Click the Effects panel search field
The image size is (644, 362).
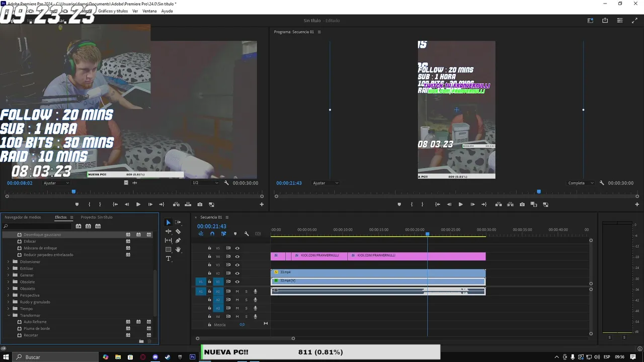pos(38,226)
